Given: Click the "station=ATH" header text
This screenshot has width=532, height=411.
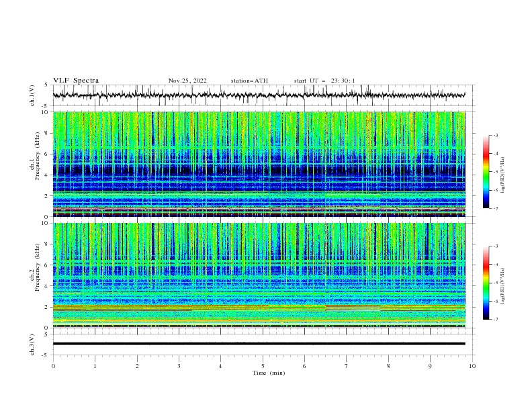Looking at the screenshot, I should [249, 81].
